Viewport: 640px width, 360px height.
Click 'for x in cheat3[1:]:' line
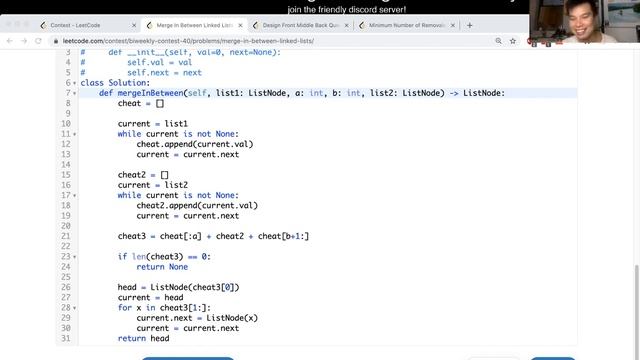point(164,308)
